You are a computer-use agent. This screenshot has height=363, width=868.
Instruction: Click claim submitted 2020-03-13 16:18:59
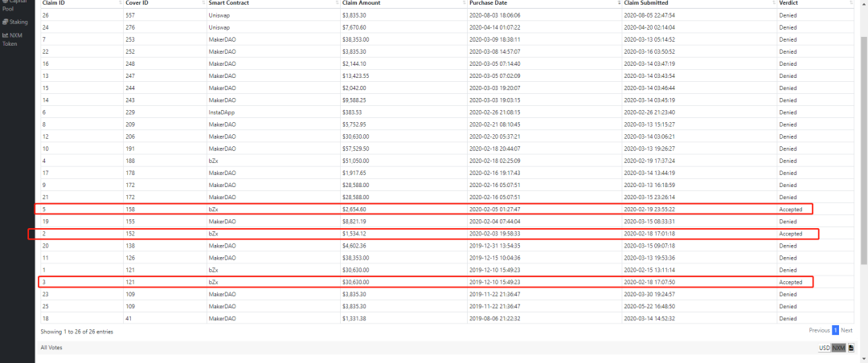(649, 186)
